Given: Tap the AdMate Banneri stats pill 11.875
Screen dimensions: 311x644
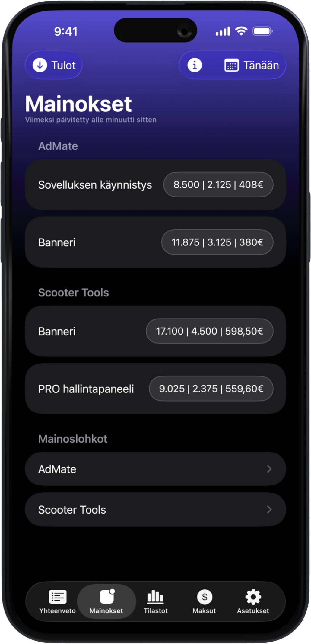Looking at the screenshot, I should point(217,242).
